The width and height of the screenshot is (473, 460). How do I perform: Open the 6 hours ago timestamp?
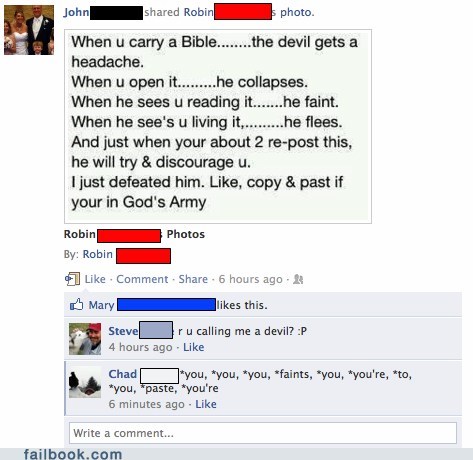[x=250, y=279]
